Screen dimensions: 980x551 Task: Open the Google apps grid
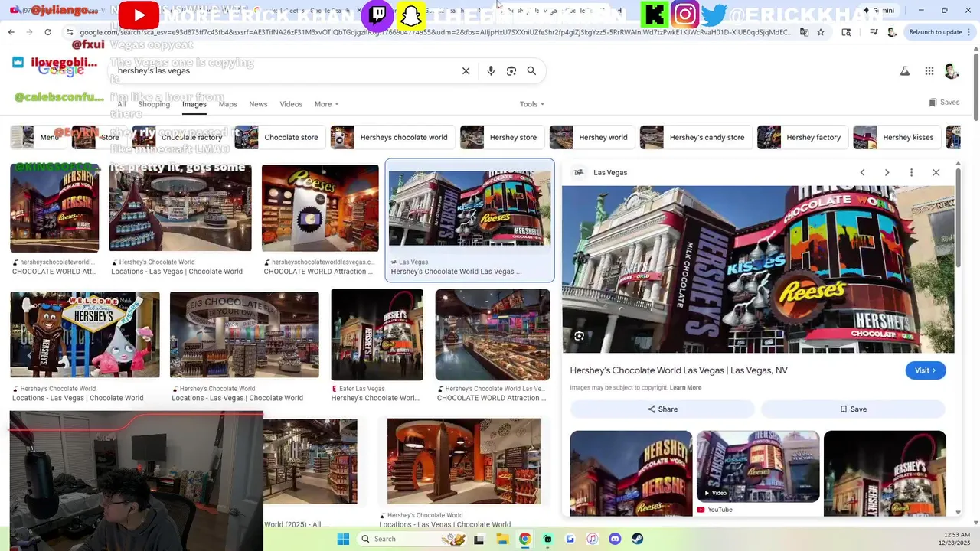point(929,71)
